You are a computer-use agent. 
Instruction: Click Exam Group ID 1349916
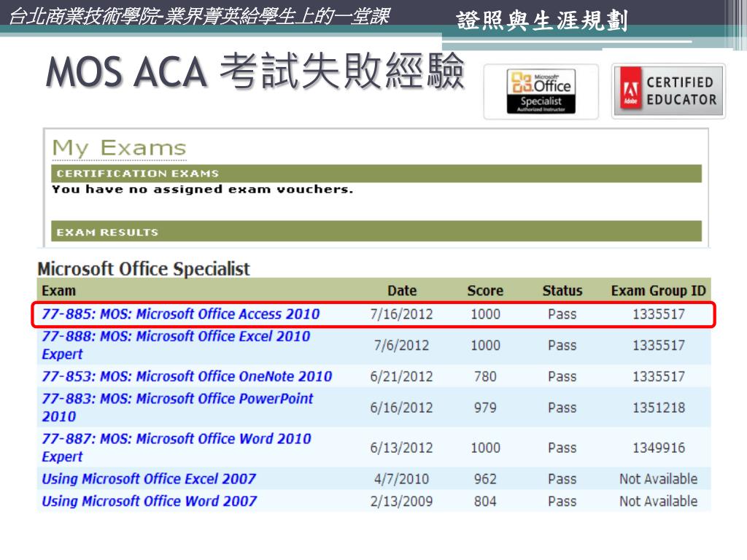659,448
